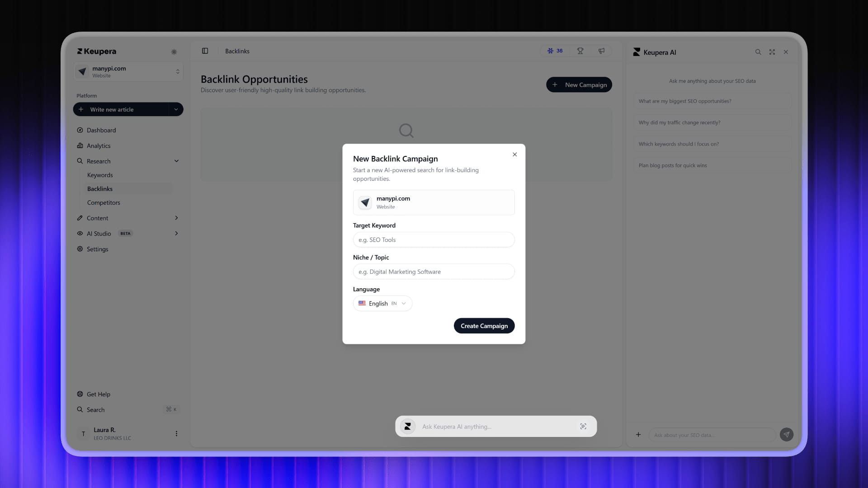Open the manypi.com website switcher
Viewport: 868px width, 488px height.
pos(128,71)
